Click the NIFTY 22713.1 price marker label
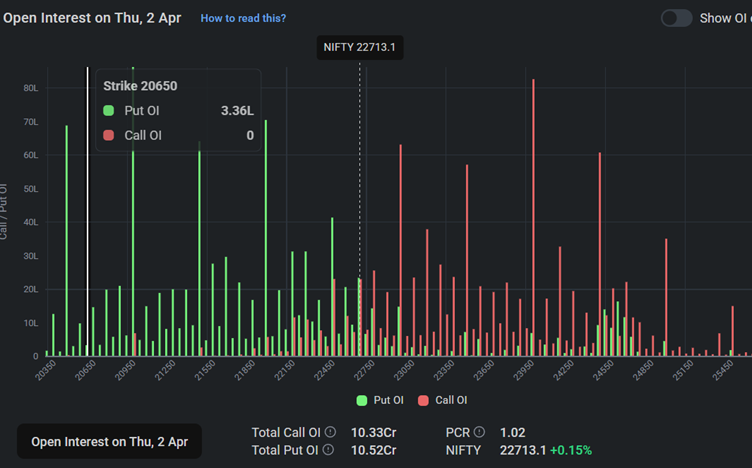The width and height of the screenshot is (752, 468). [x=360, y=48]
